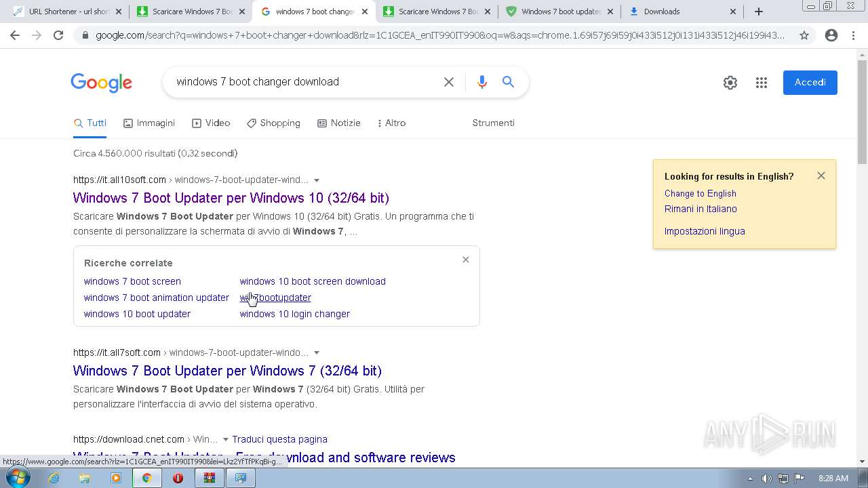
Task: Choose Change to English
Action: [x=701, y=194]
